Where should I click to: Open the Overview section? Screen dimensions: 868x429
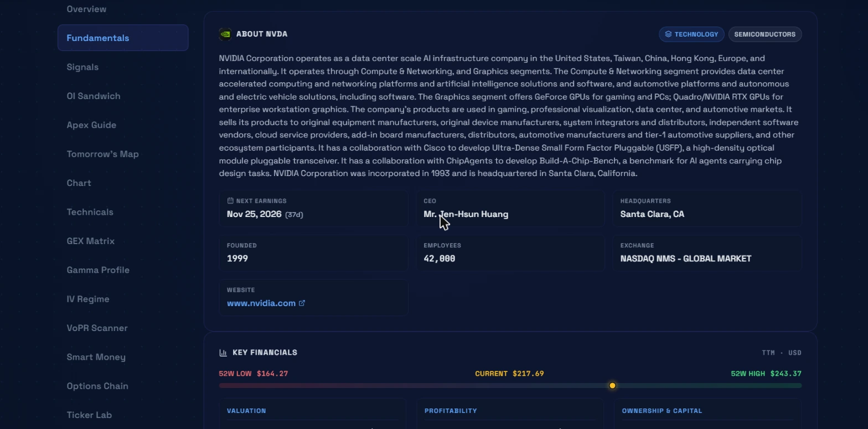click(86, 9)
